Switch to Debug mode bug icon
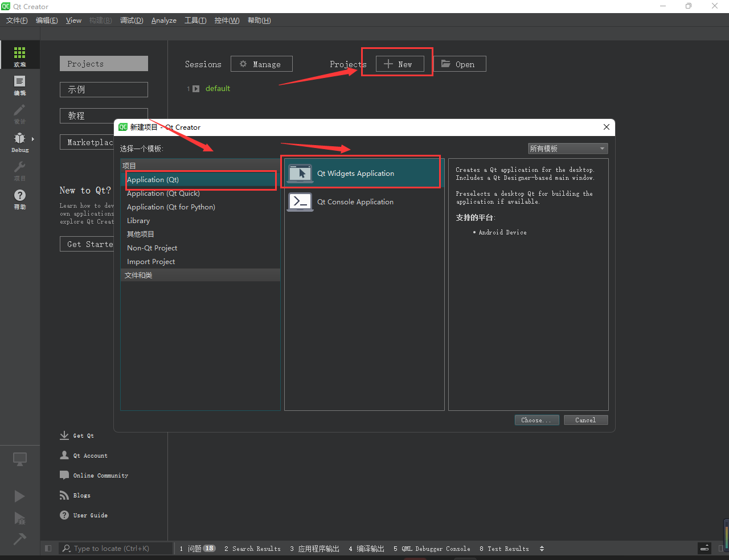 [20, 138]
